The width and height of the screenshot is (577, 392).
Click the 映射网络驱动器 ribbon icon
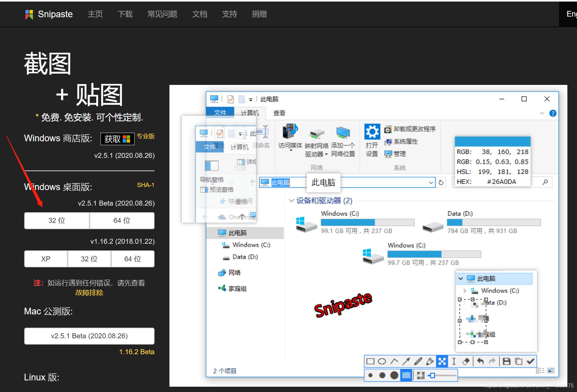317,133
